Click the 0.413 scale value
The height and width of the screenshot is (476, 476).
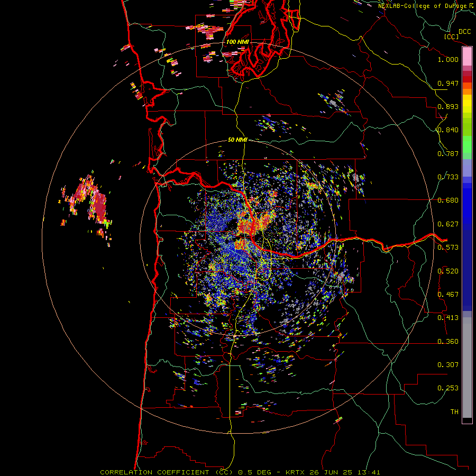[x=448, y=318]
